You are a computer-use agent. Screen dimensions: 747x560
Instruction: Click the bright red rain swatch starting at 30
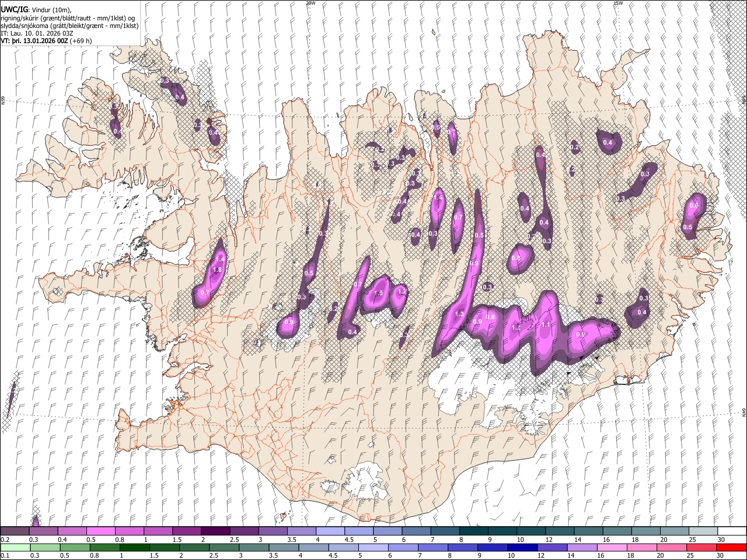(732, 547)
